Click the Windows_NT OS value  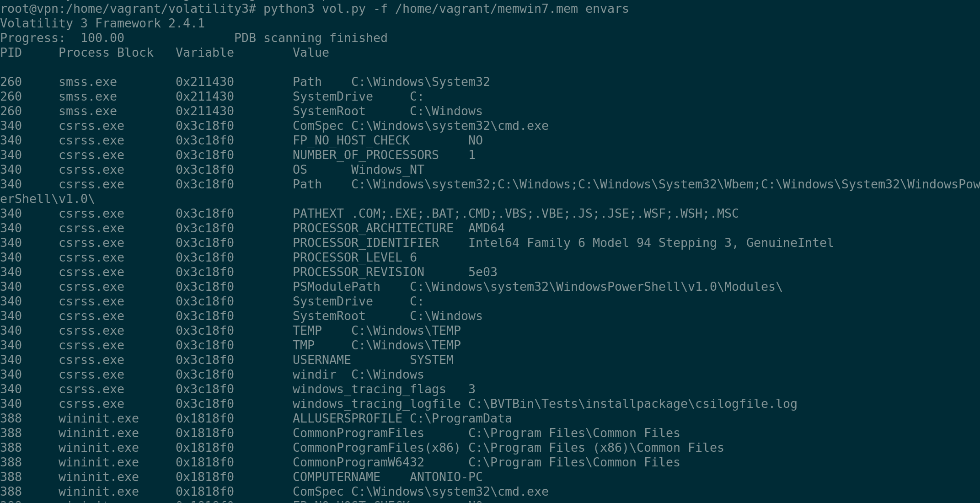coord(387,170)
